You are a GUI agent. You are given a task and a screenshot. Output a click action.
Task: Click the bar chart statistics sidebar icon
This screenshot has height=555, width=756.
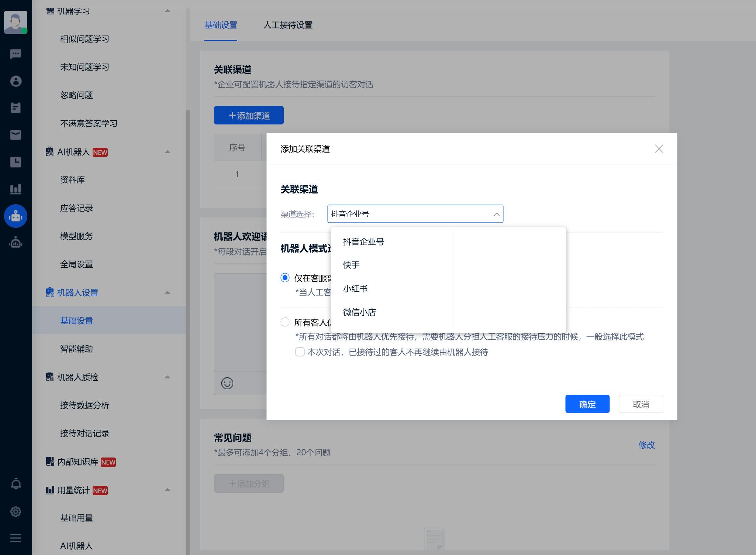[x=15, y=189]
